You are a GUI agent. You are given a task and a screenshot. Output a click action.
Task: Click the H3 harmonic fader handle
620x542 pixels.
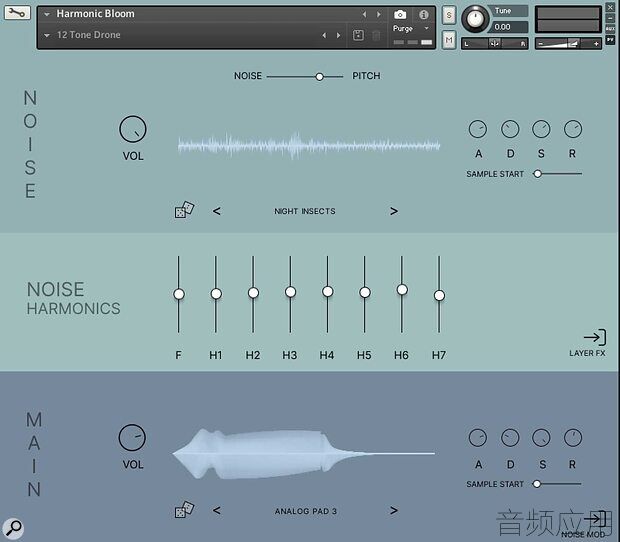[x=290, y=292]
